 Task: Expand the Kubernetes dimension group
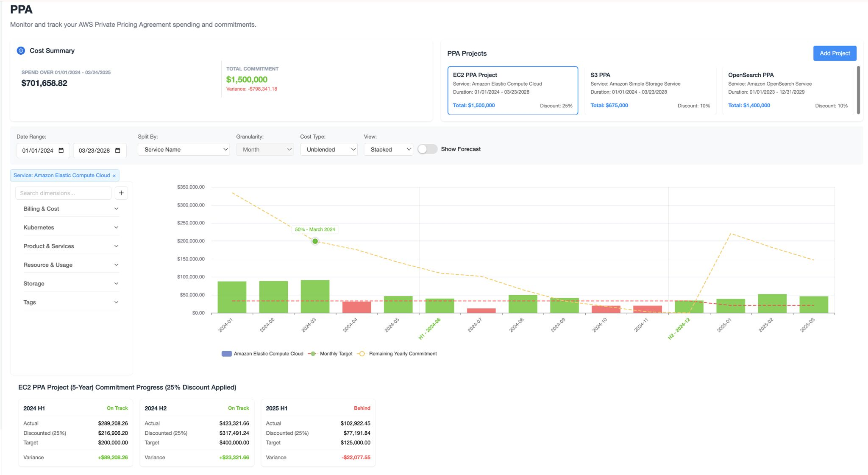[71, 227]
